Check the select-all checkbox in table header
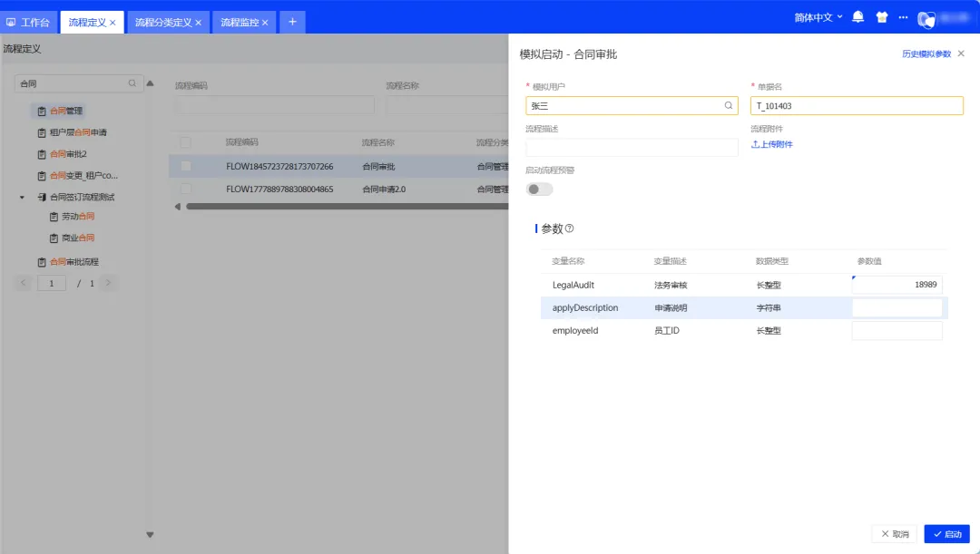Viewport: 980px width, 554px height. (186, 142)
